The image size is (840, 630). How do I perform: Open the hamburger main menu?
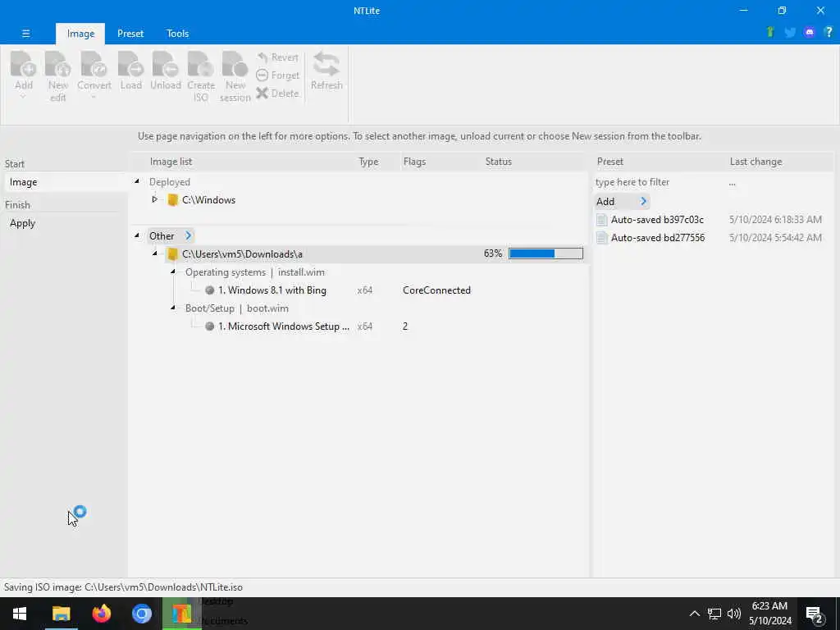pos(25,33)
